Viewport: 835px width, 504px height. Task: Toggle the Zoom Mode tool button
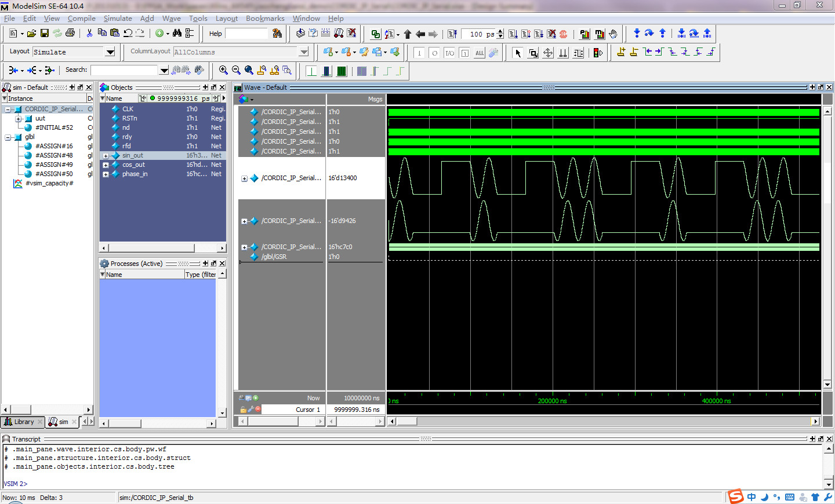(x=533, y=53)
